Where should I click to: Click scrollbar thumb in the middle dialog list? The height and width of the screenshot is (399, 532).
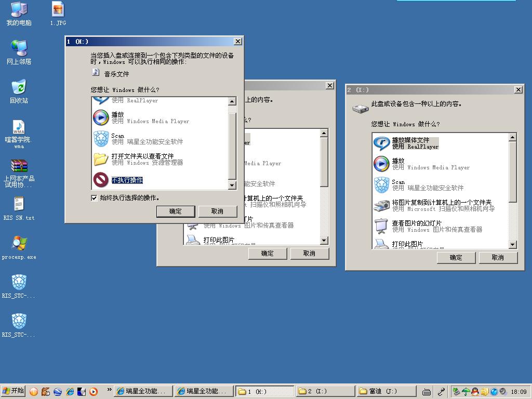(324, 162)
